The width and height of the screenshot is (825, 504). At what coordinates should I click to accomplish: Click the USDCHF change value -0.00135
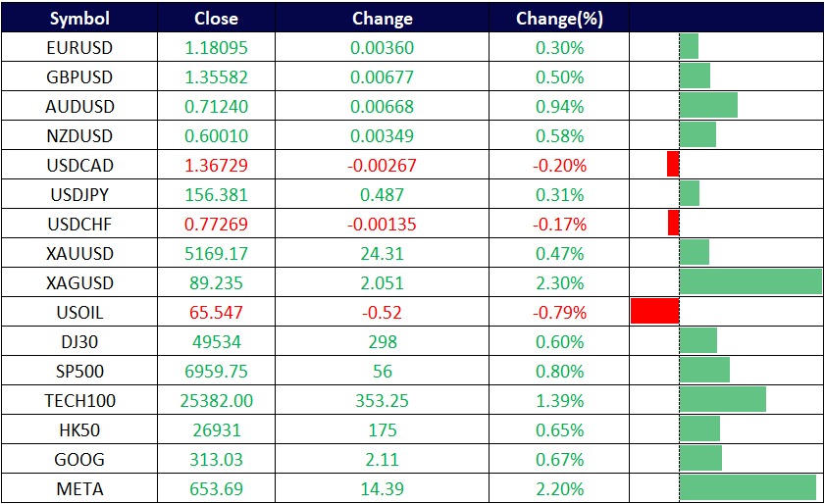pyautogui.click(x=382, y=224)
